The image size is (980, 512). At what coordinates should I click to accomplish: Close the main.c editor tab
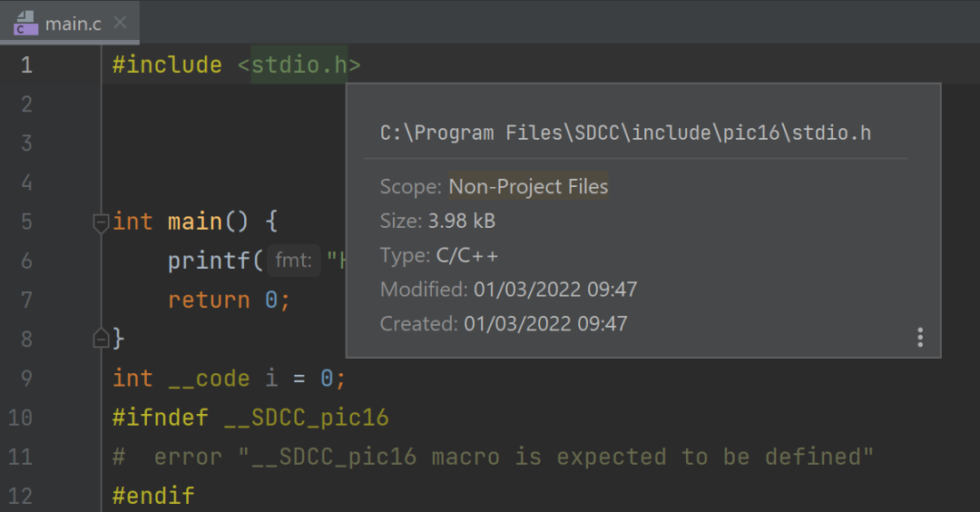click(120, 23)
